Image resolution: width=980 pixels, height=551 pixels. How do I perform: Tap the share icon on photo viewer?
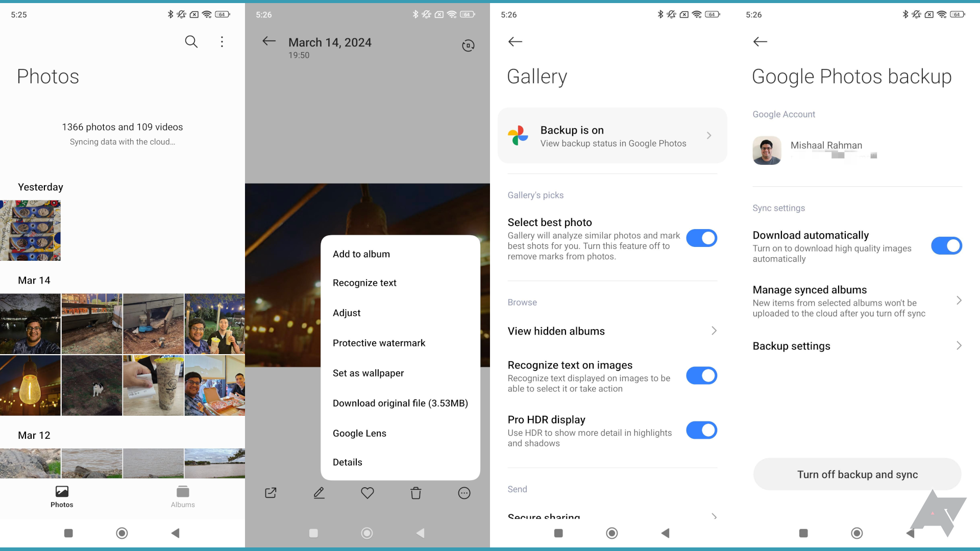pos(270,492)
